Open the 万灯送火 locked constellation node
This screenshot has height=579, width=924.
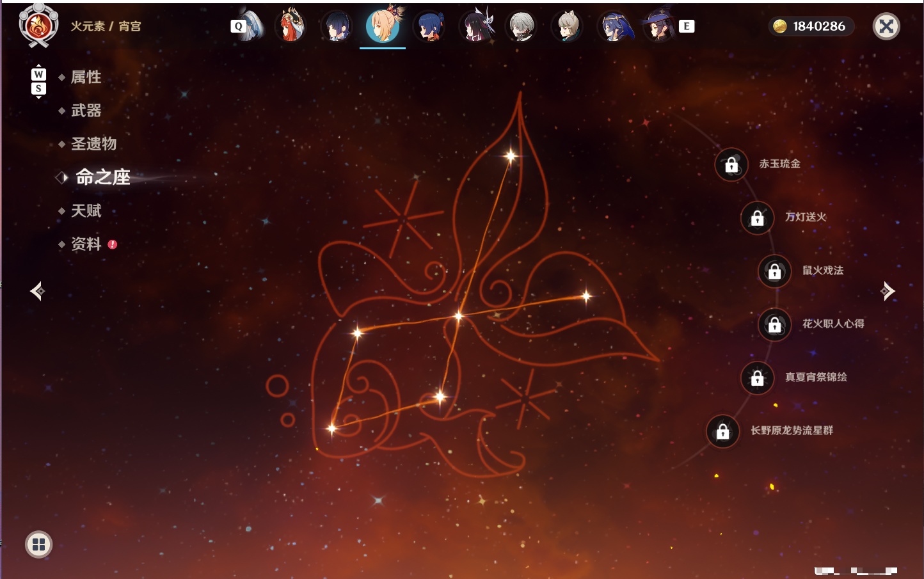(x=757, y=218)
